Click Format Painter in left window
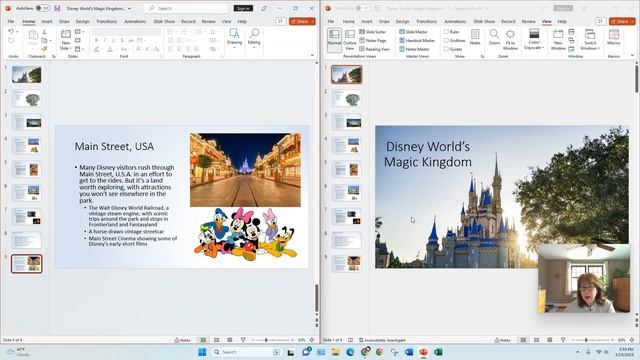The width and height of the screenshot is (640, 360). pyautogui.click(x=44, y=49)
